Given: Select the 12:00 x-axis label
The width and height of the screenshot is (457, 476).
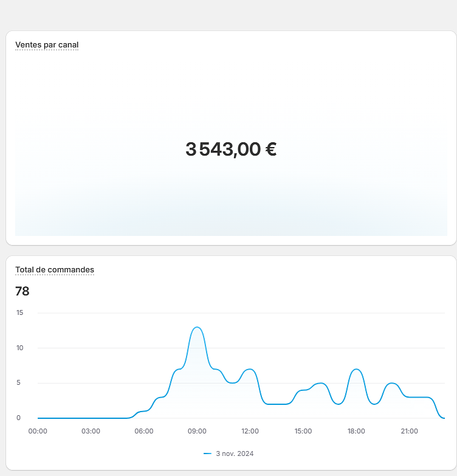Looking at the screenshot, I should 250,431.
